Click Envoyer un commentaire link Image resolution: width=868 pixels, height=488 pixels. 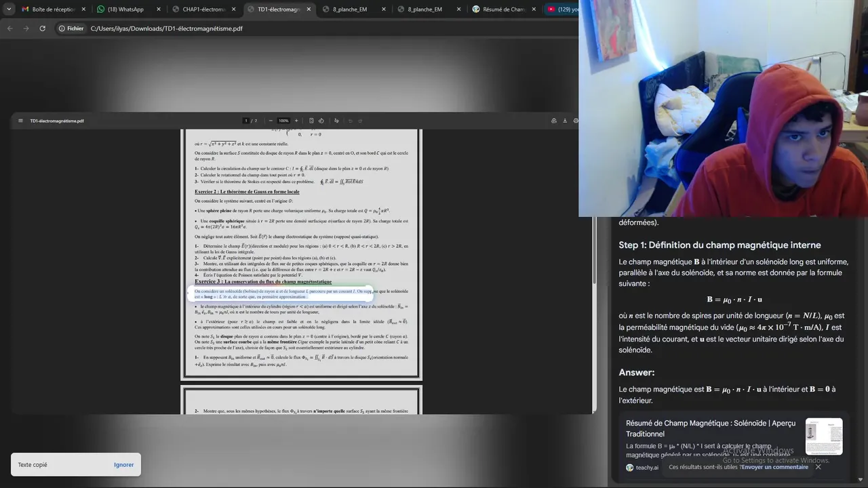[x=775, y=467]
